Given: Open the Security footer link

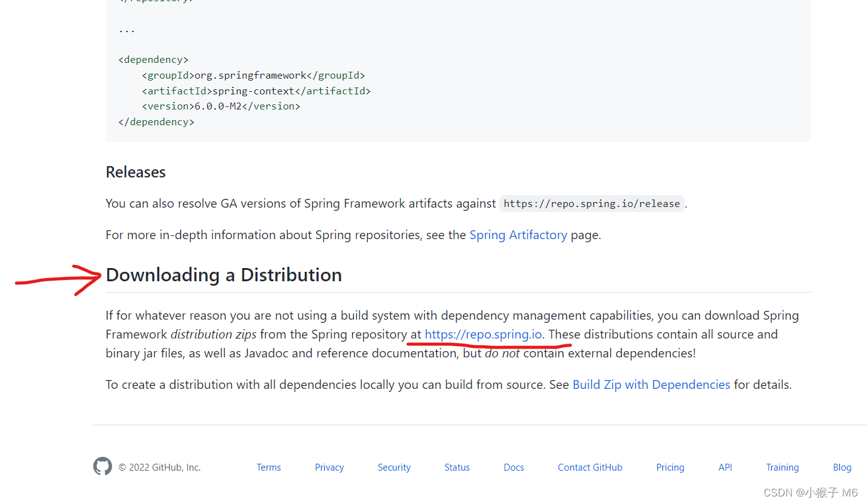Looking at the screenshot, I should pyautogui.click(x=394, y=468).
